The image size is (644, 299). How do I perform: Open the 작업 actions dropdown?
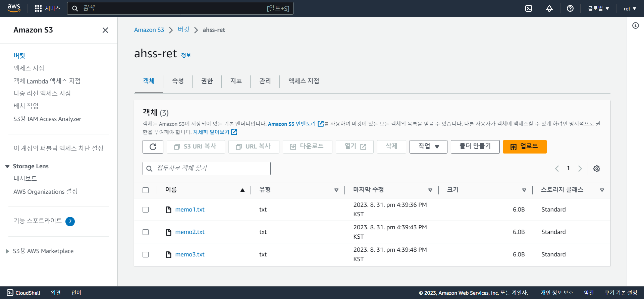click(x=428, y=147)
